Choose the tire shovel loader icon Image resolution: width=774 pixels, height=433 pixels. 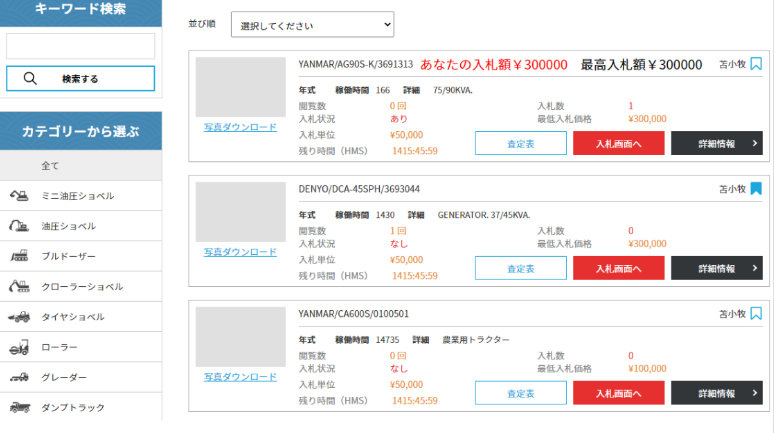pyautogui.click(x=20, y=317)
